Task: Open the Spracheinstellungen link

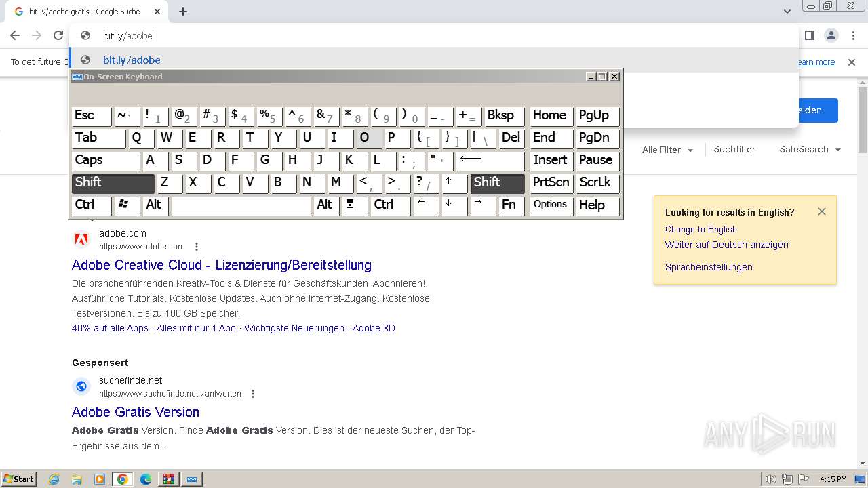Action: coord(709,267)
